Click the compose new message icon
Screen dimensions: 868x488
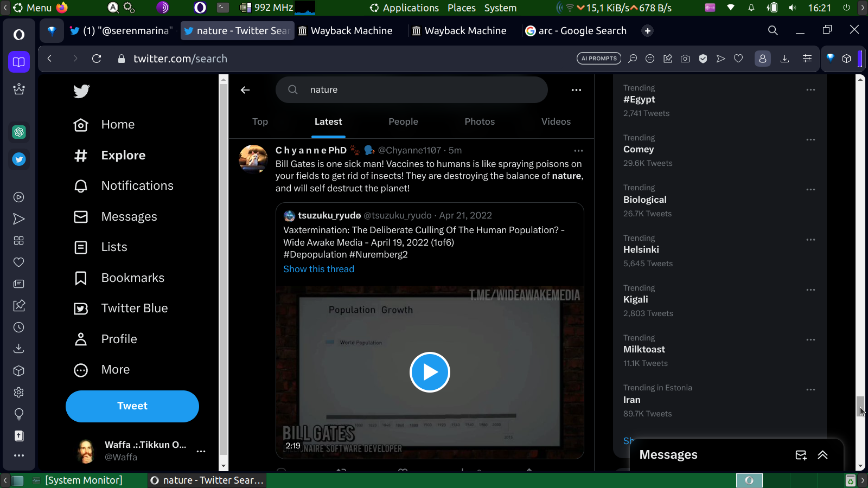pyautogui.click(x=801, y=455)
